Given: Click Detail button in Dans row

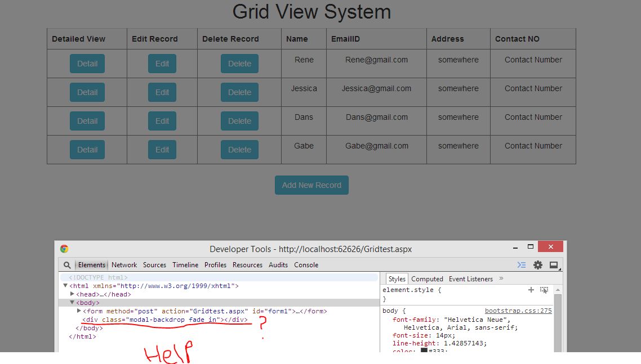Looking at the screenshot, I should click(87, 121).
